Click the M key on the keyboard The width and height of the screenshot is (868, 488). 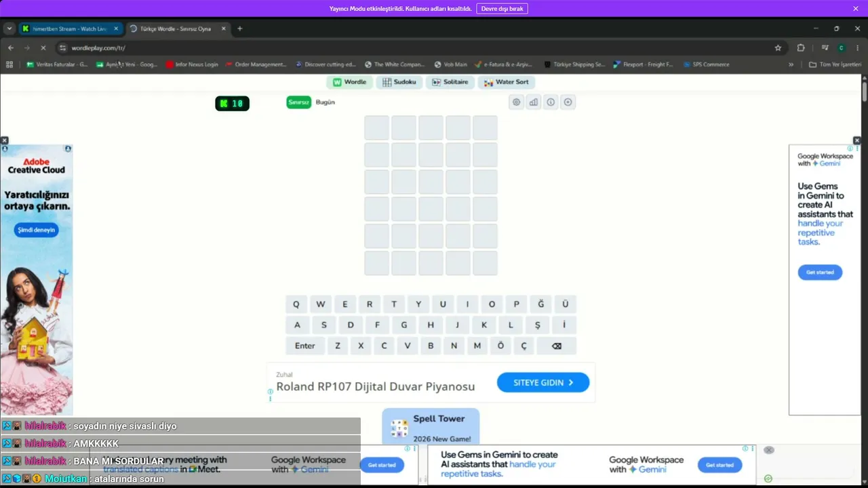pos(477,346)
